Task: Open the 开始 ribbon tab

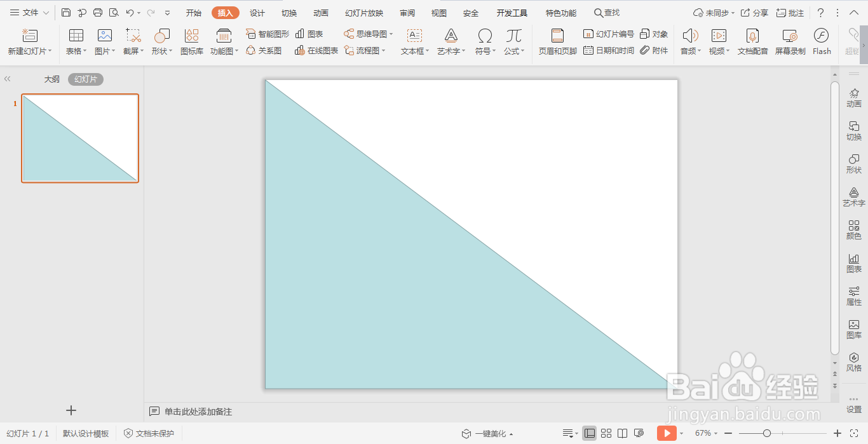Action: tap(193, 13)
